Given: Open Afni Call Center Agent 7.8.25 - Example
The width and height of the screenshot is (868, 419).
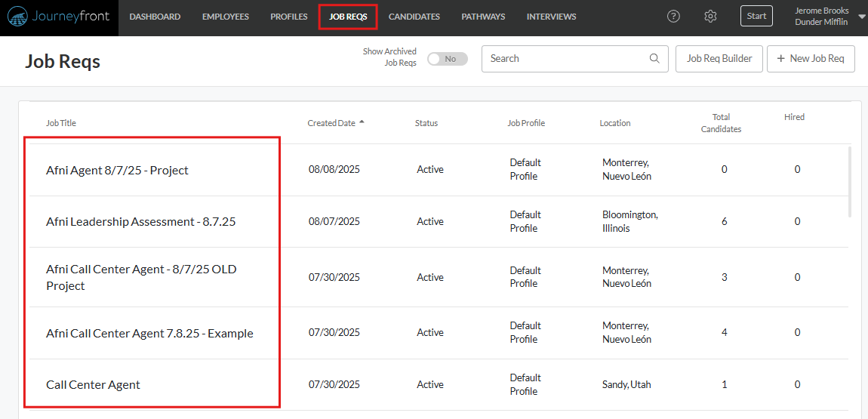Looking at the screenshot, I should point(149,333).
